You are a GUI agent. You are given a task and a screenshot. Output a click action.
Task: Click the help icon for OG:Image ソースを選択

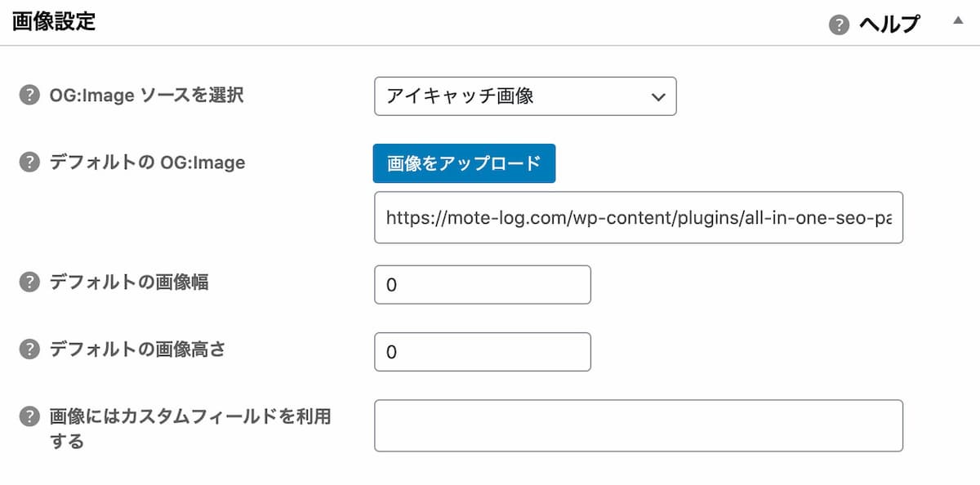pos(29,96)
